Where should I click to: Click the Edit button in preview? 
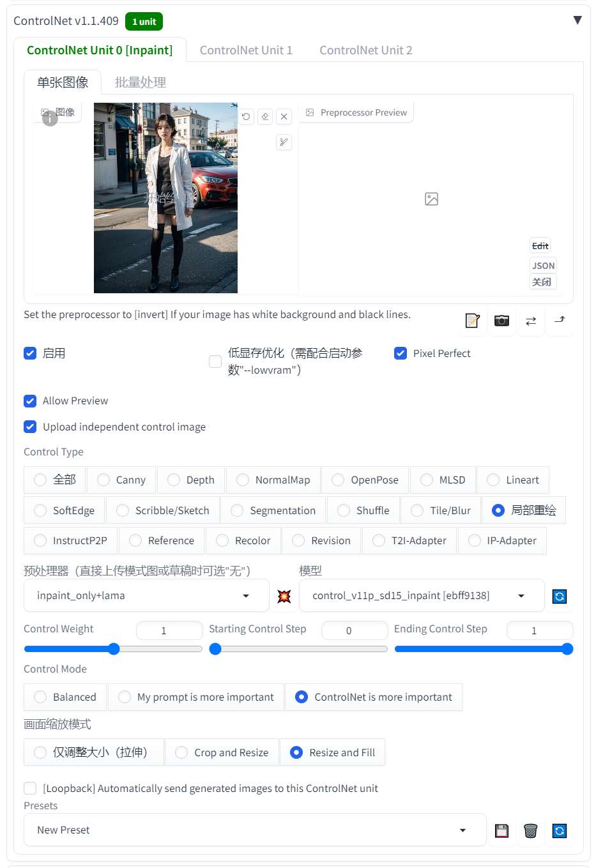click(540, 246)
